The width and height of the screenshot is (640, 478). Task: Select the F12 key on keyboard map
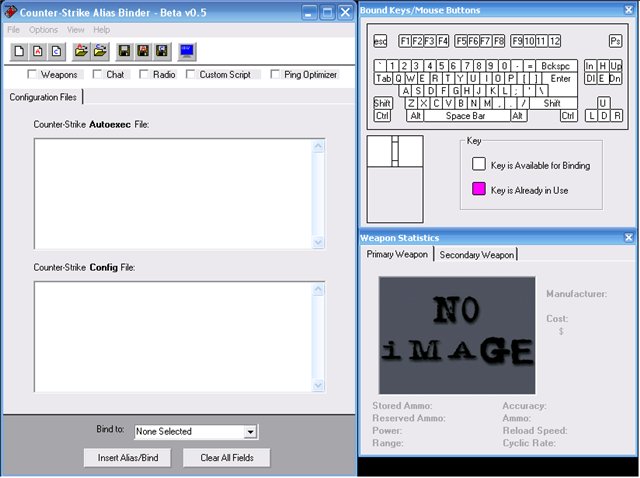pyautogui.click(x=554, y=41)
